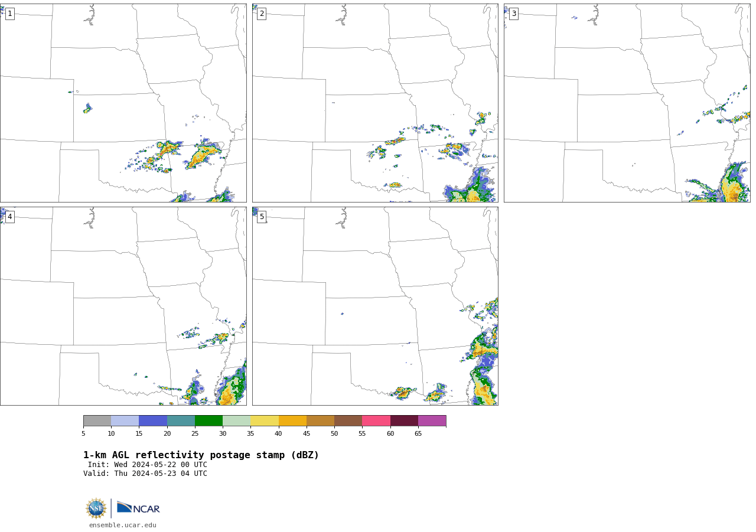The height and width of the screenshot is (532, 756).
Task: Open ensemble member 4 reflectivity map
Action: point(123,306)
